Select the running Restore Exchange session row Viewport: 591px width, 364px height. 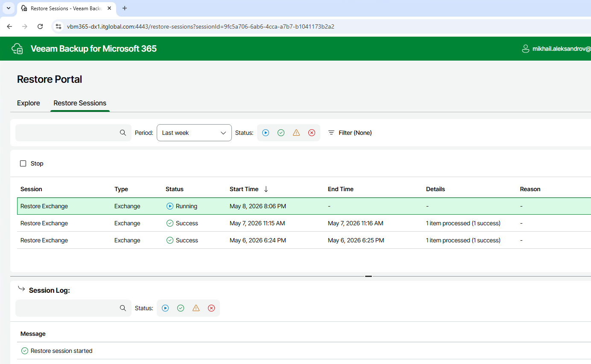coord(304,206)
